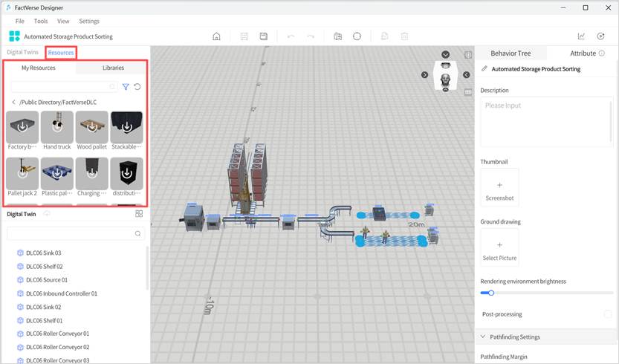Image resolution: width=619 pixels, height=364 pixels.
Task: Click the circular target icon in toolbar
Action: pos(357,36)
